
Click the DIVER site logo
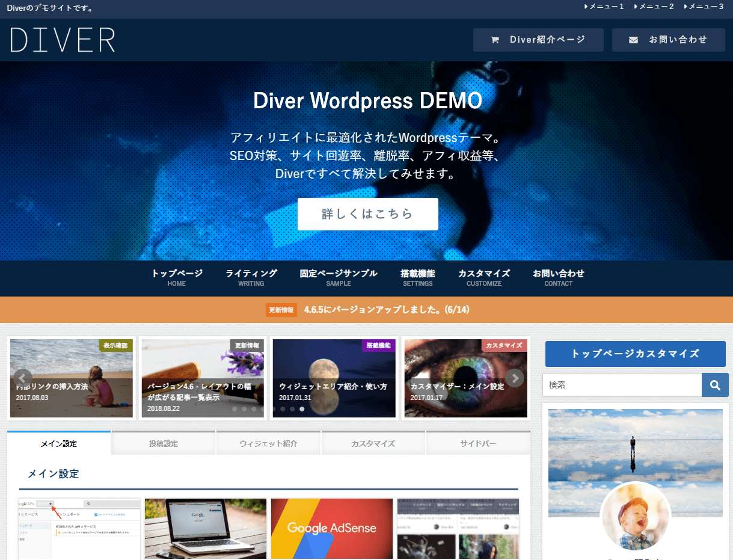(x=63, y=40)
